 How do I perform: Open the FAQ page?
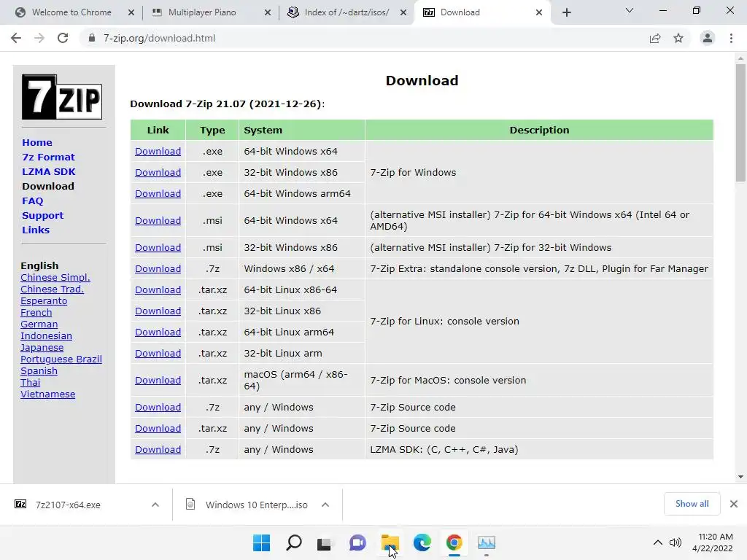(x=32, y=201)
